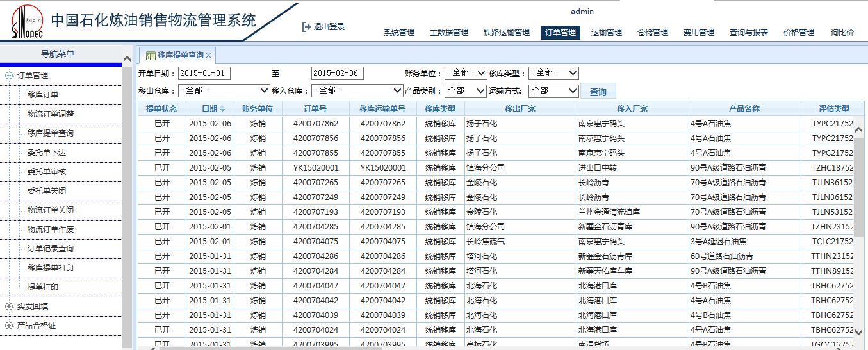Click order number 4200707193 cell
Image resolution: width=868 pixels, height=350 pixels.
pyautogui.click(x=316, y=212)
